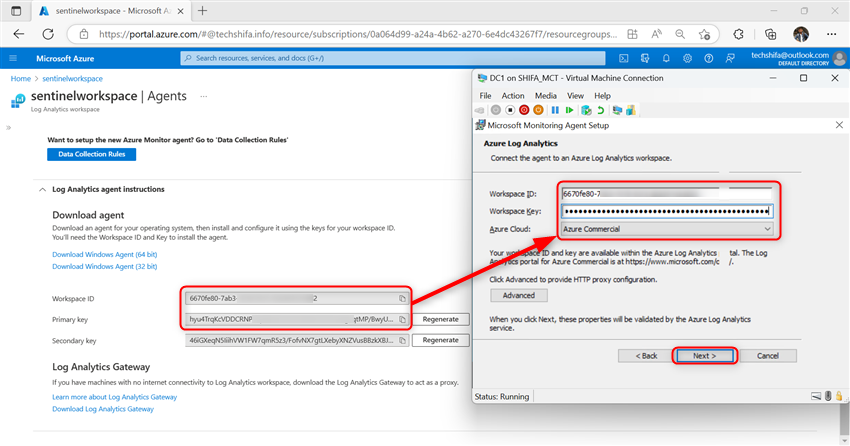This screenshot has width=850, height=446.
Task: Create a VM checkpoint from toolbar
Action: (x=586, y=110)
